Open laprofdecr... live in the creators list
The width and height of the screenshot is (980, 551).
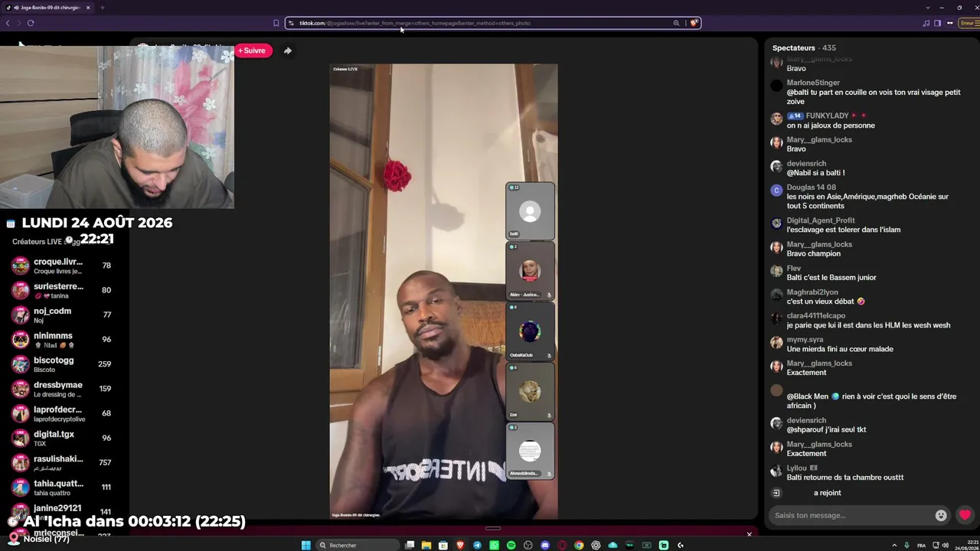pyautogui.click(x=63, y=413)
